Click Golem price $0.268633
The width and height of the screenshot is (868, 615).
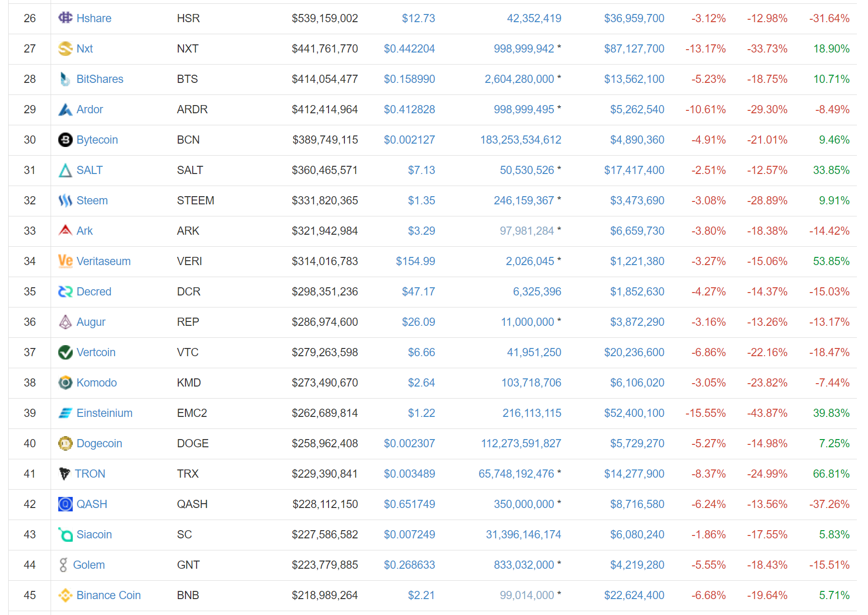pos(409,565)
